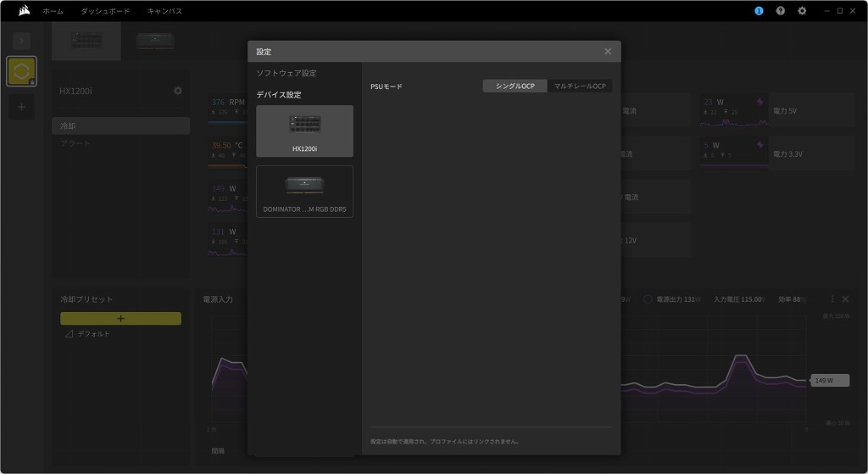Open the help question mark icon

780,10
